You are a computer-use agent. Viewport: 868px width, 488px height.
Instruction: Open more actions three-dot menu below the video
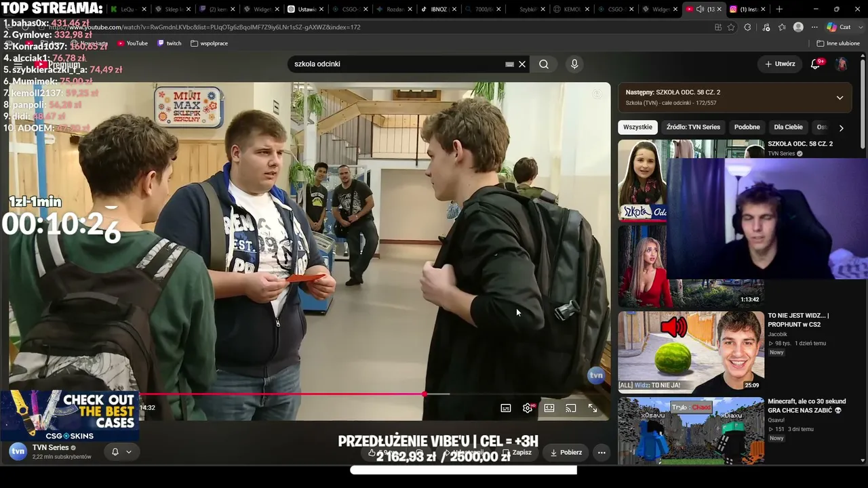click(601, 452)
